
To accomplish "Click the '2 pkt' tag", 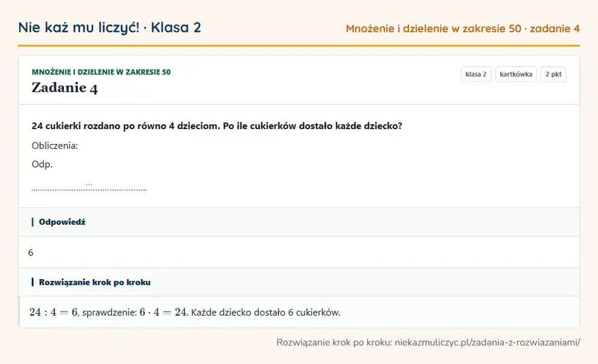I will click(x=553, y=74).
